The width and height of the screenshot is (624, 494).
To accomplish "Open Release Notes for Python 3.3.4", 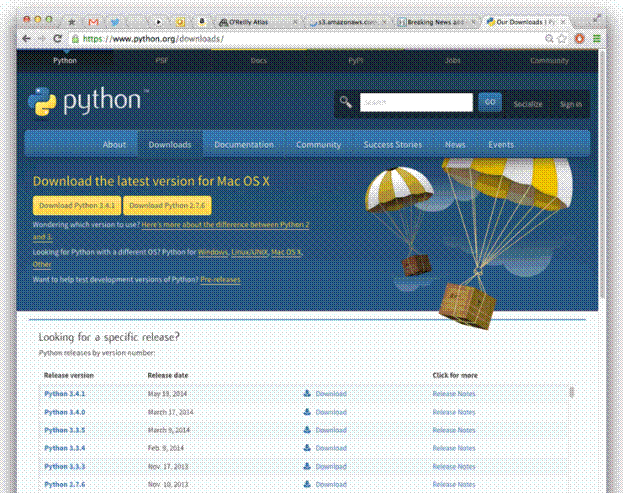I will coord(454,448).
